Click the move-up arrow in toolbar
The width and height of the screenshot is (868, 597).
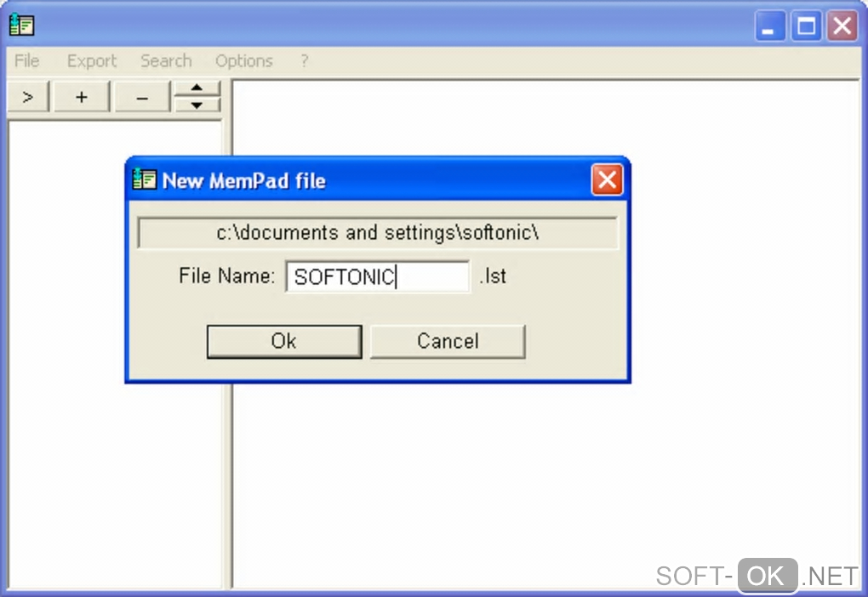(x=197, y=88)
